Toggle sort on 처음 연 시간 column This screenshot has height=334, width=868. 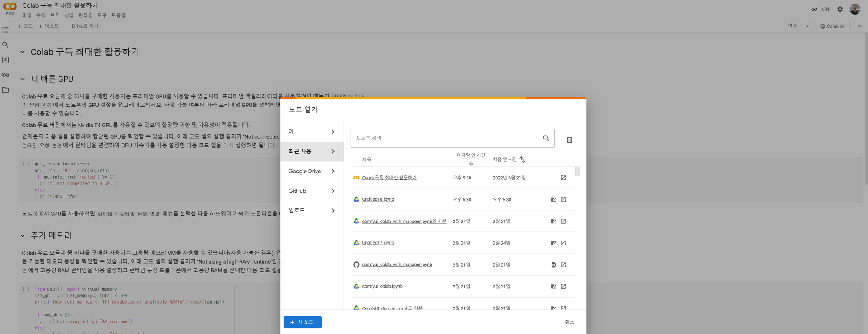tap(522, 160)
